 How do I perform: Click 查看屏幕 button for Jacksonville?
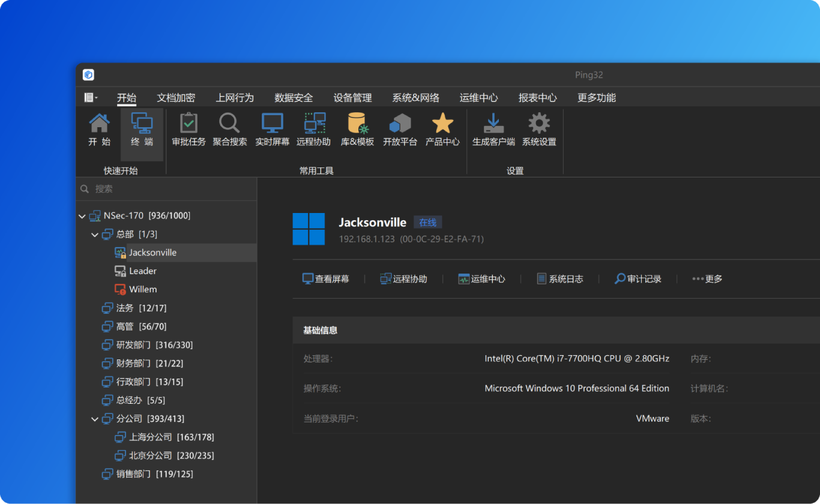[325, 279]
